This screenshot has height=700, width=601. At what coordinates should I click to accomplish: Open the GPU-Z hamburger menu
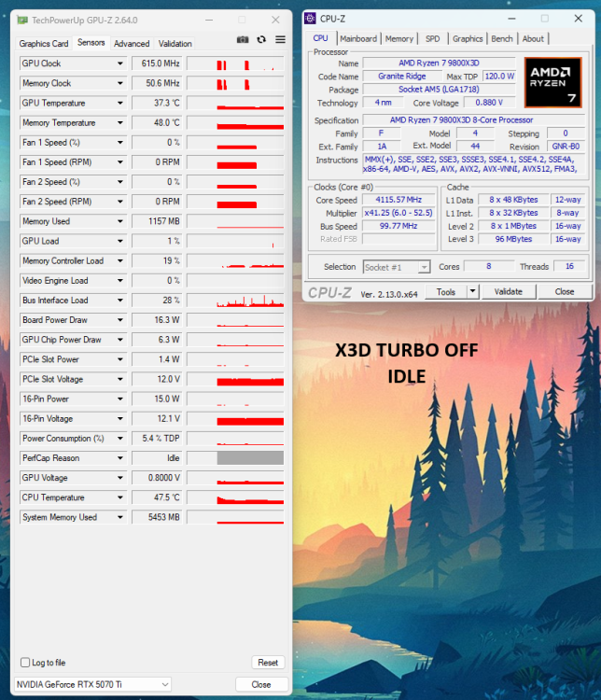coord(280,39)
